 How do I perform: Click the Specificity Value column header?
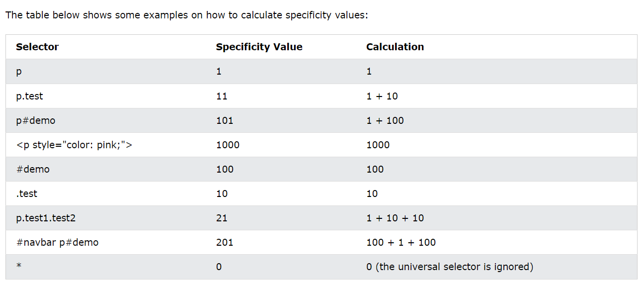coord(259,47)
